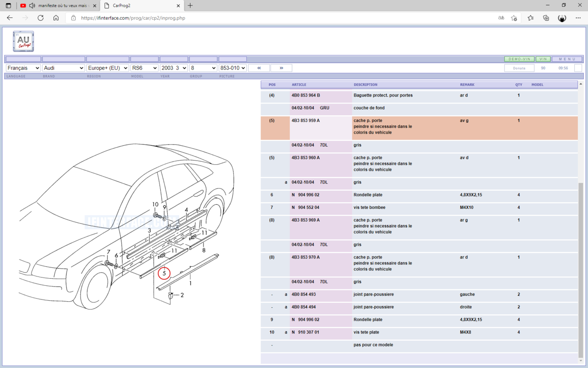This screenshot has width=588, height=368.
Task: Click add page to favorites star icon
Action: point(514,18)
